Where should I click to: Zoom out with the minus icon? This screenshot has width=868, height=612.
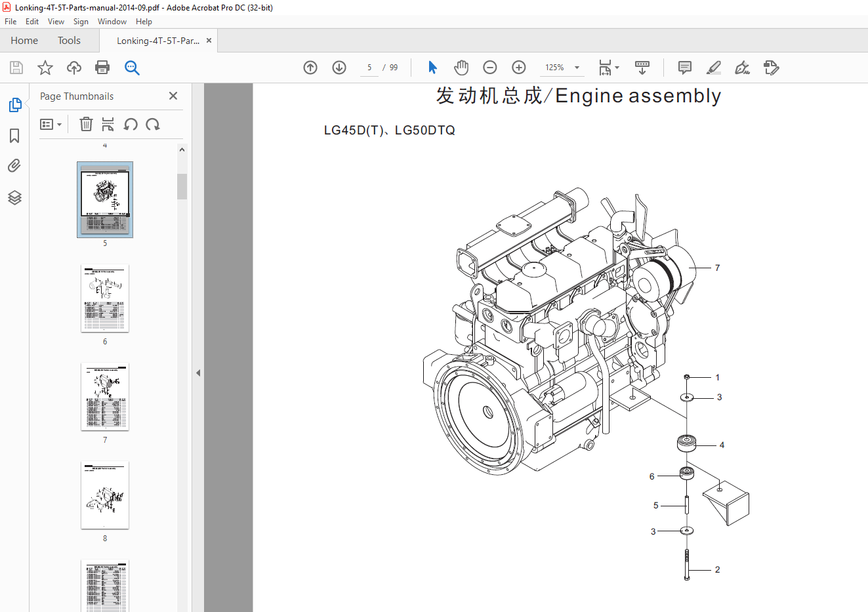(x=490, y=68)
